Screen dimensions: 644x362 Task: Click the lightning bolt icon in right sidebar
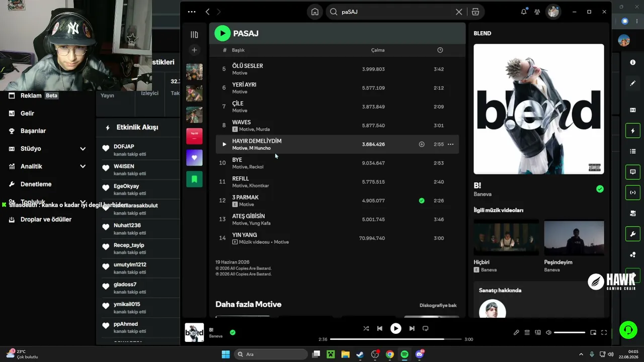pyautogui.click(x=633, y=131)
